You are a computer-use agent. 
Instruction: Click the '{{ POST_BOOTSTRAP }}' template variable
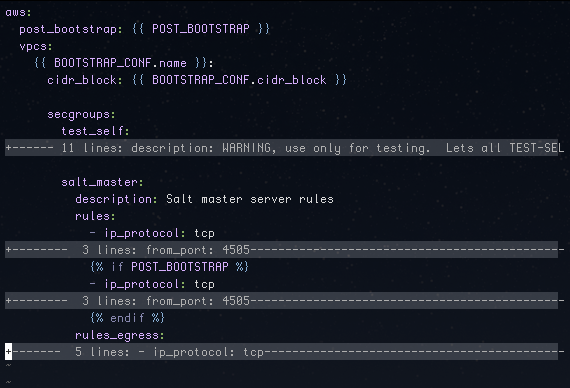tap(201, 29)
